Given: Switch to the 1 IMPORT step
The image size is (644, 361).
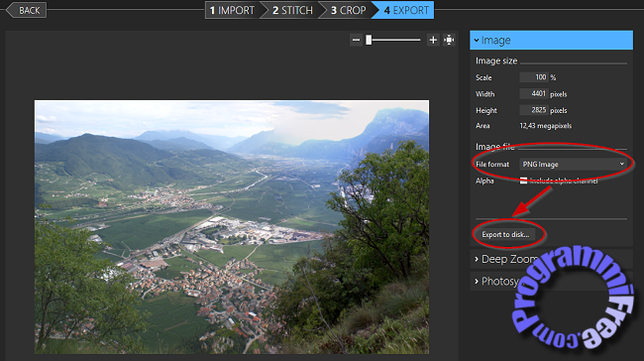Looking at the screenshot, I should [232, 10].
